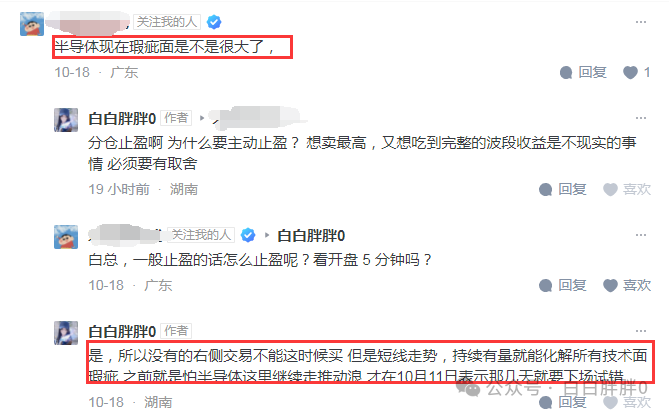Image resolution: width=669 pixels, height=414 pixels.
Task: Open the three-dot menu on the first comment
Action: [640, 22]
